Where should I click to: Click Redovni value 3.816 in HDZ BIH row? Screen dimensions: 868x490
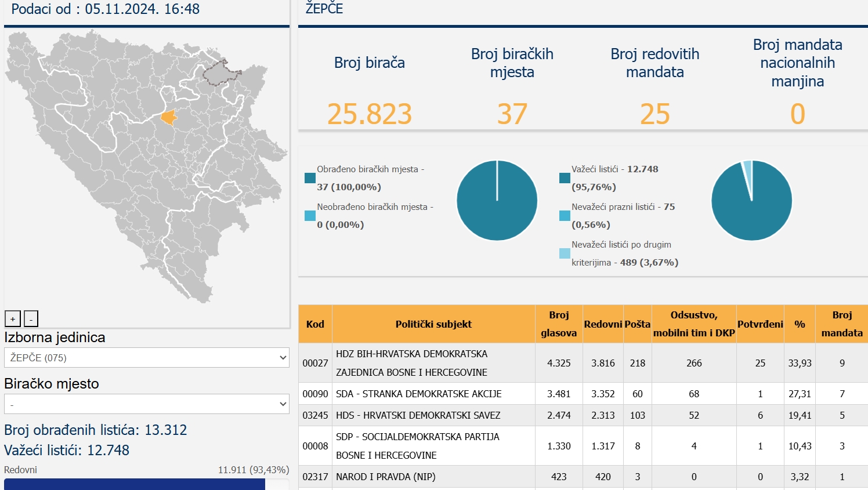[603, 363]
